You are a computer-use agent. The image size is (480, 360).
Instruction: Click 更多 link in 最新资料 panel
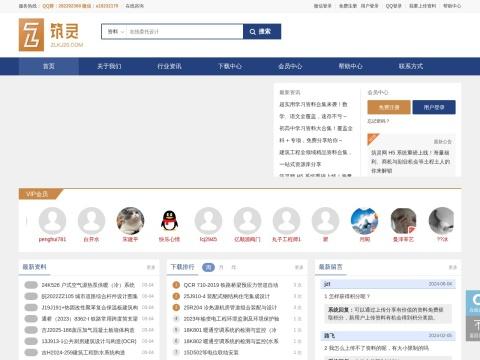pyautogui.click(x=151, y=267)
